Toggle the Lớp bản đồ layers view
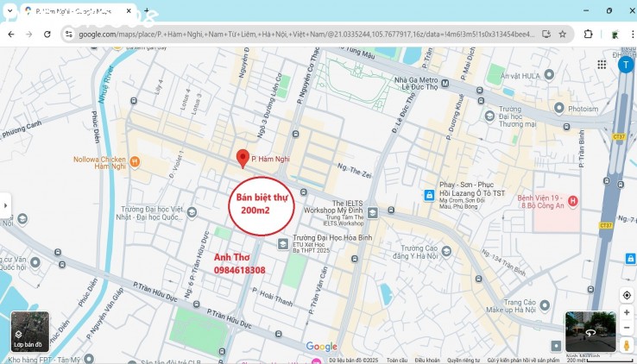 click(x=29, y=332)
